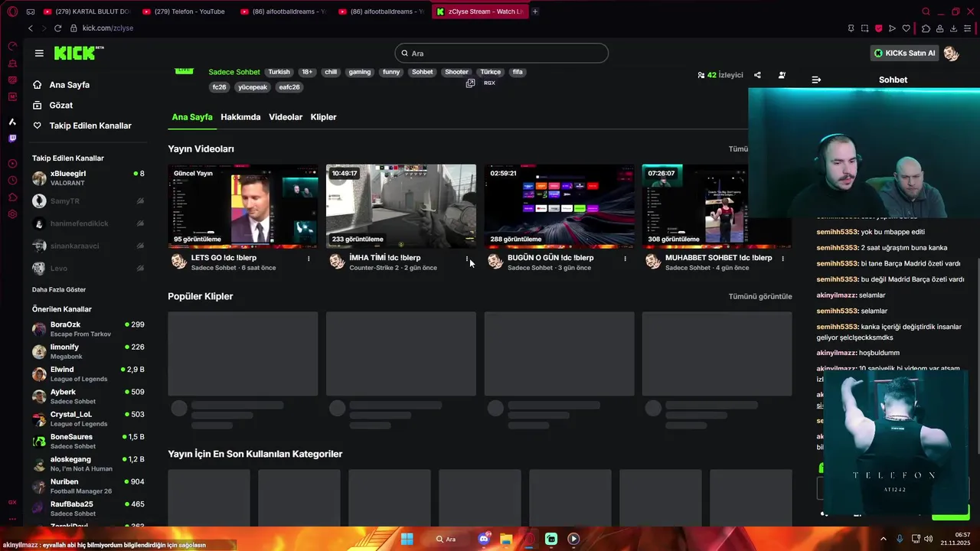The height and width of the screenshot is (551, 980).
Task: Open Crystal_LoL recommended channel
Action: [x=88, y=419]
